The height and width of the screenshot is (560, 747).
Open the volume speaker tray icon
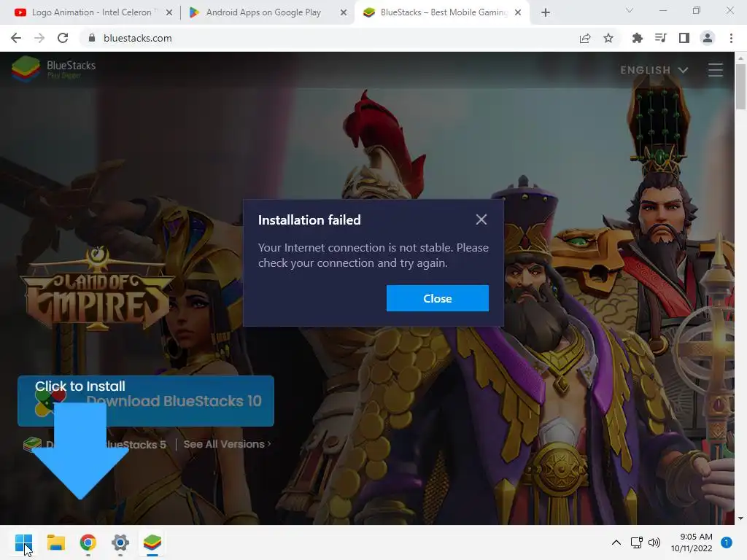point(654,542)
